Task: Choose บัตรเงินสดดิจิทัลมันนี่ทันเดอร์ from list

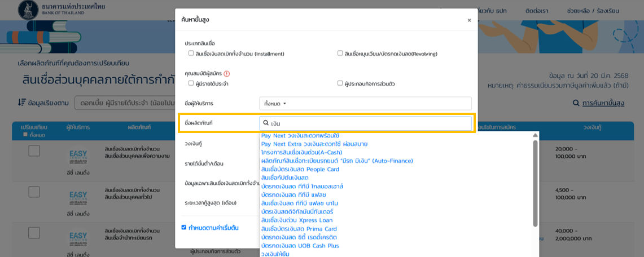Action: (297, 212)
